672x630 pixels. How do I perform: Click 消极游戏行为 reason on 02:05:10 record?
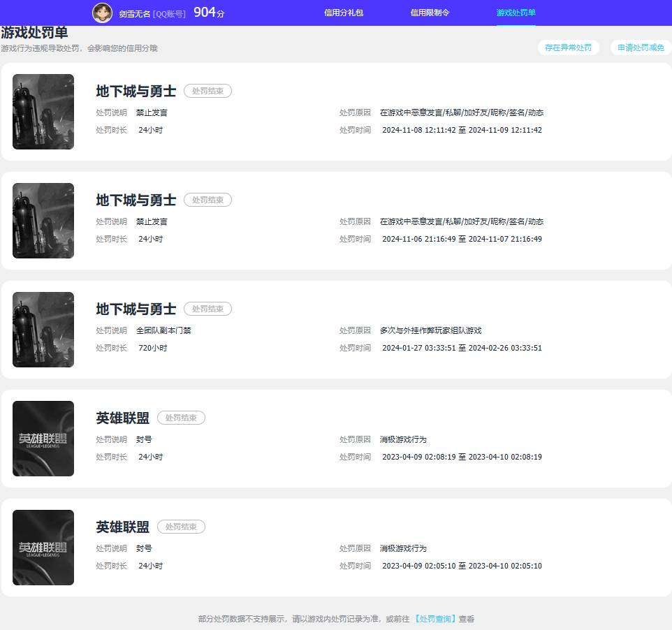coord(403,548)
